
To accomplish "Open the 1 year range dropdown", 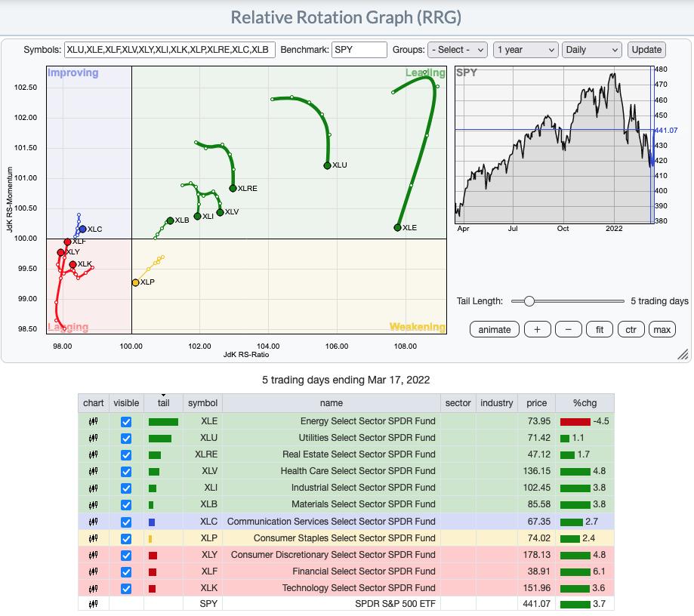I will (525, 50).
